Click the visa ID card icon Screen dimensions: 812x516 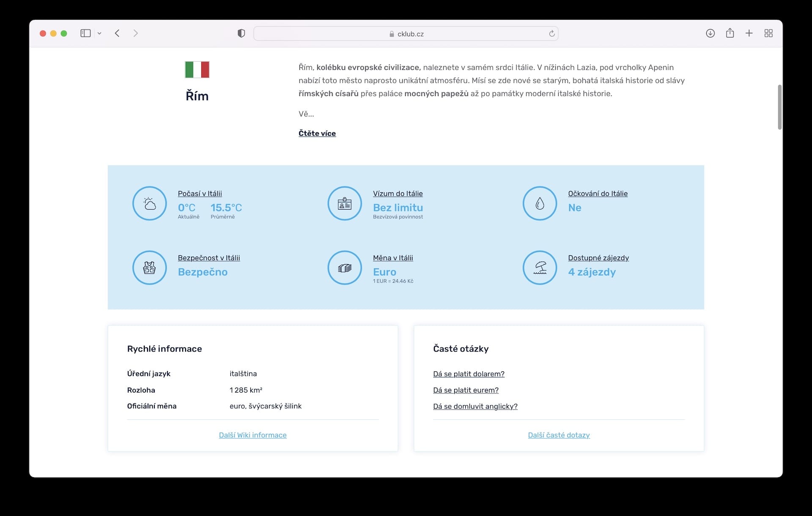345,204
